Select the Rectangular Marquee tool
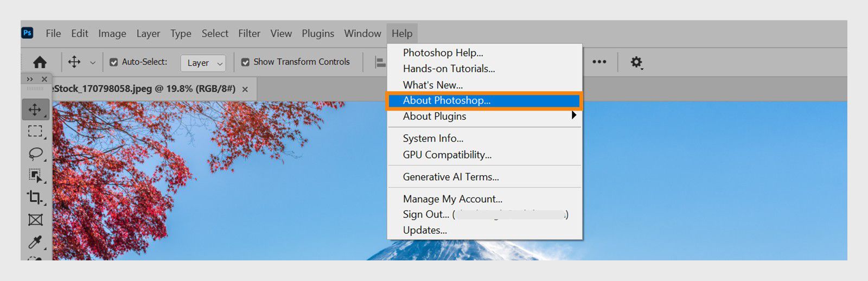Screen dimensions: 868x281 (x=35, y=131)
